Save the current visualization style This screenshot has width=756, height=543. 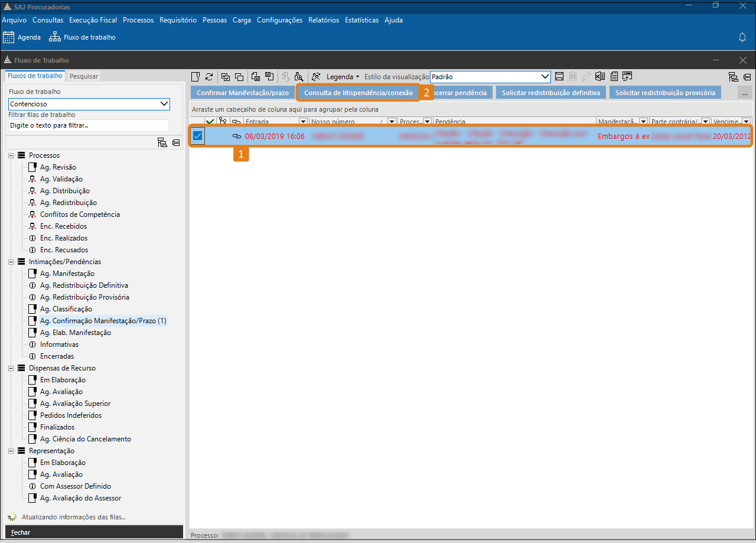click(559, 77)
